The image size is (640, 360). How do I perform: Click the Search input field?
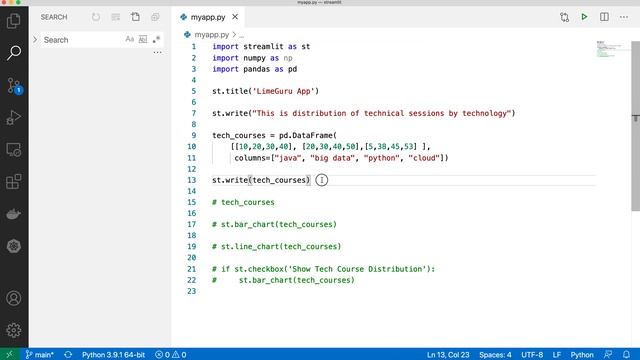(82, 40)
